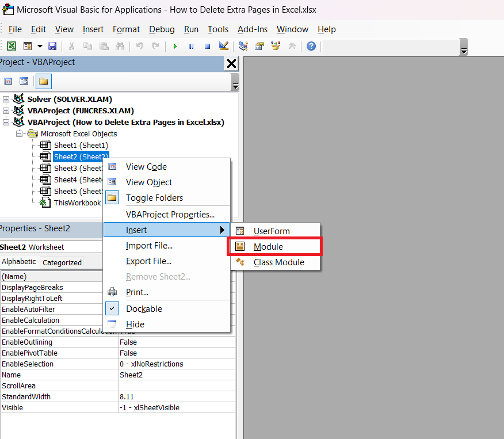This screenshot has width=504, height=439.
Task: Click the Cut scissors toolbar icon
Action: pos(72,46)
